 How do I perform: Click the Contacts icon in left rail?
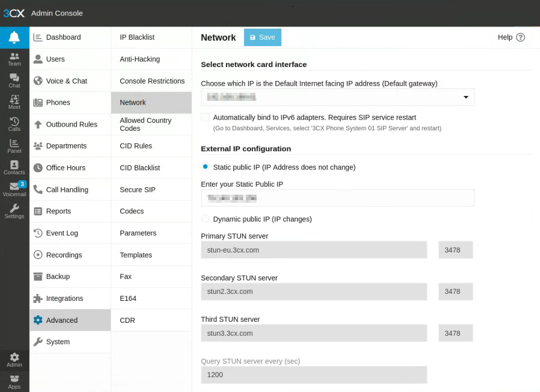point(14,168)
